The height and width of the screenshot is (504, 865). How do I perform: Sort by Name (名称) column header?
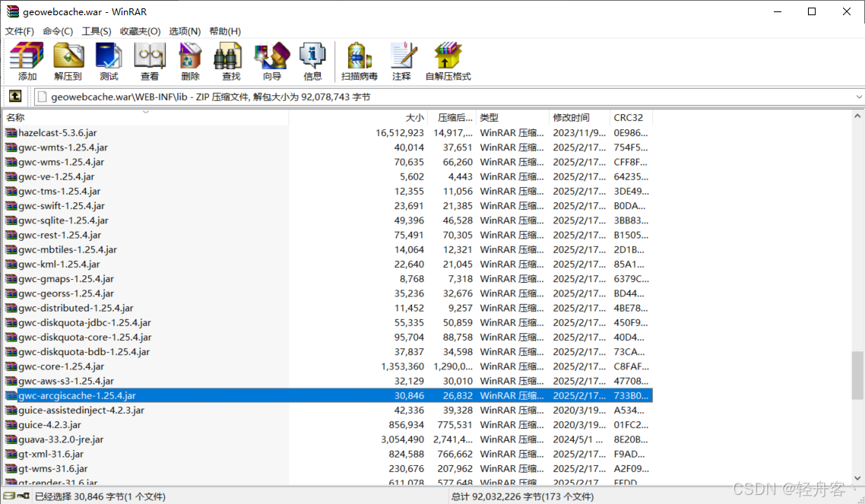146,118
